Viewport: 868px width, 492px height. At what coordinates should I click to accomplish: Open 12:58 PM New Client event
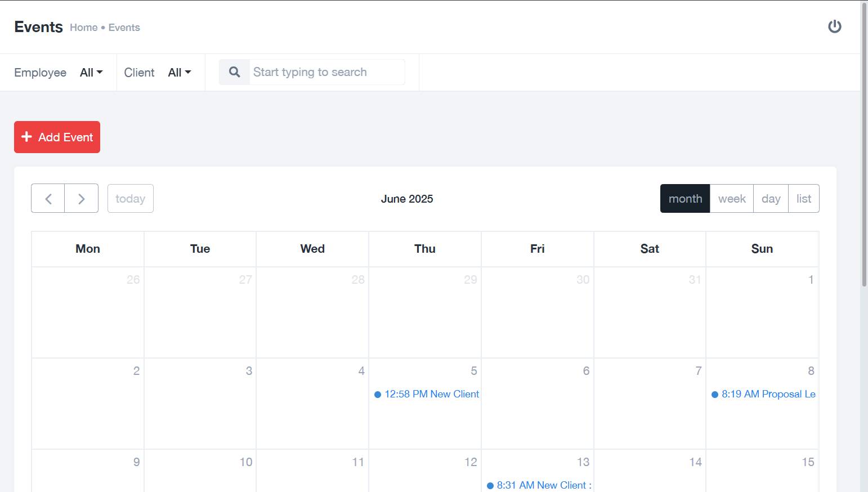427,394
